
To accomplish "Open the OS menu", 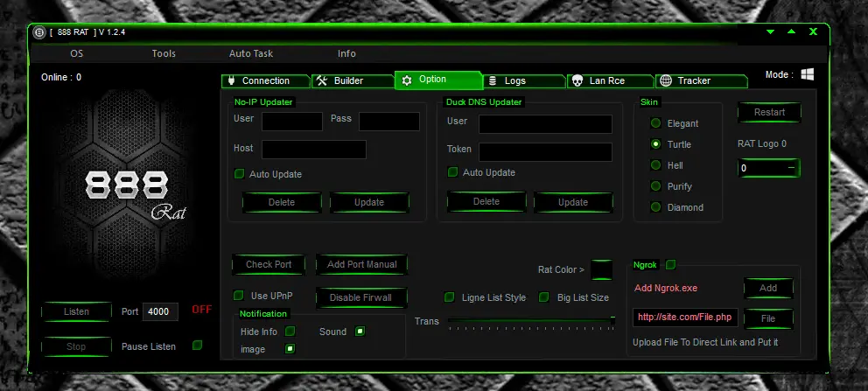I will pyautogui.click(x=76, y=53).
